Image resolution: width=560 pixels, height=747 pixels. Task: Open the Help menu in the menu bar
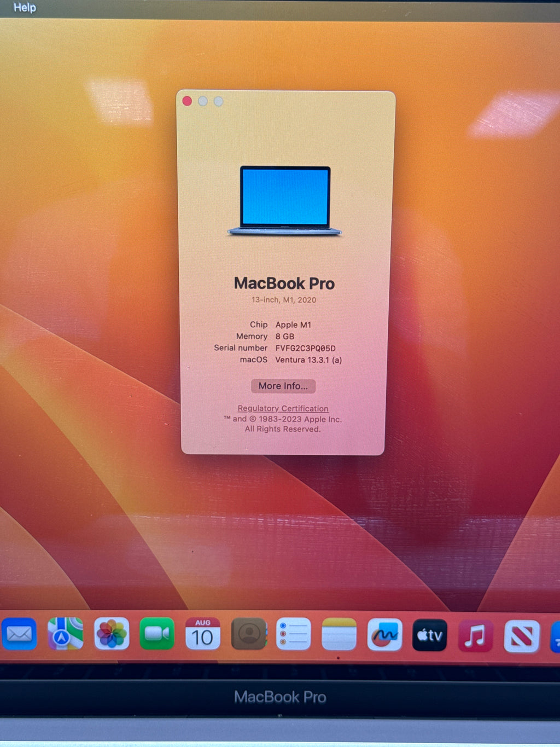(x=25, y=7)
